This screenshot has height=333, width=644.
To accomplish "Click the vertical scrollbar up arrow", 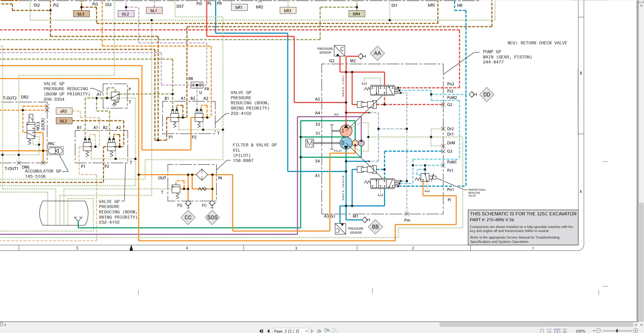I will (641, 5).
